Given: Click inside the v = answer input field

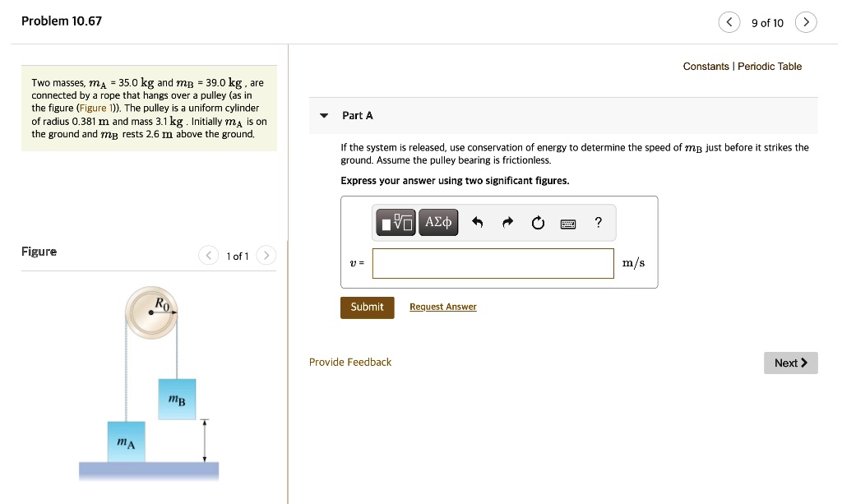Looking at the screenshot, I should coord(493,263).
